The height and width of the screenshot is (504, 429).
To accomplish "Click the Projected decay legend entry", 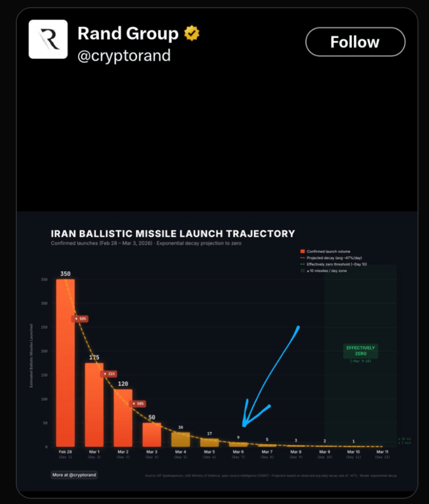I will pyautogui.click(x=331, y=258).
